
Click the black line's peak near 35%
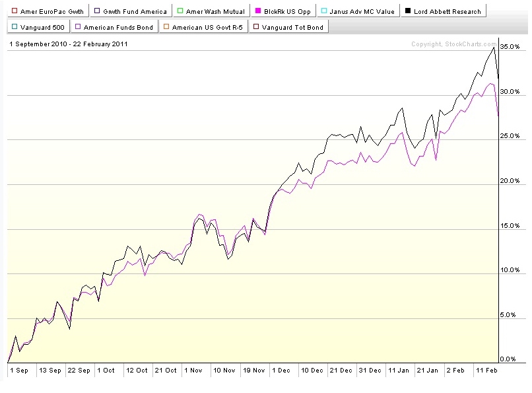coord(494,48)
